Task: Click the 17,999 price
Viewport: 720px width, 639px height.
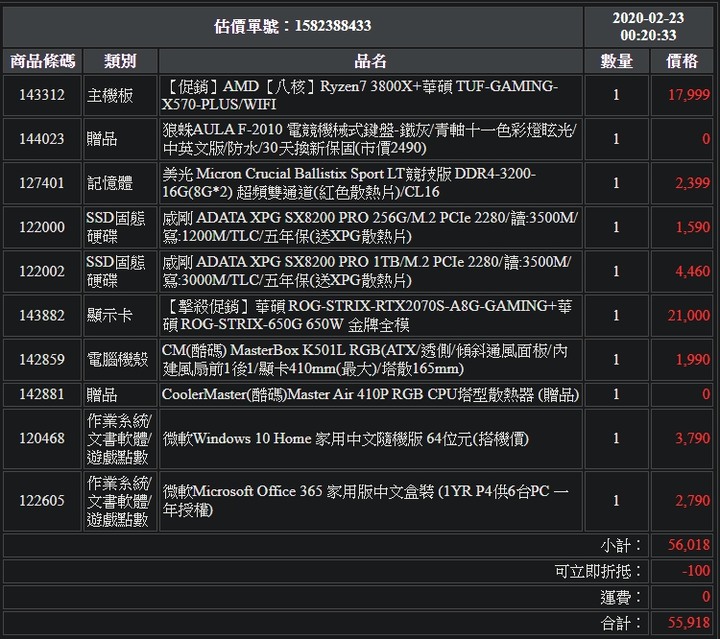Action: [x=689, y=95]
